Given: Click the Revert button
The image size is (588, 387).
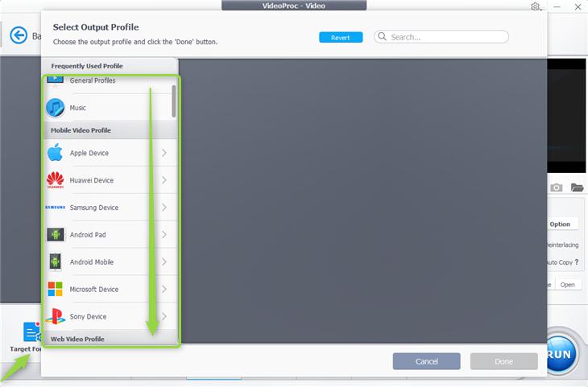Looking at the screenshot, I should pos(341,38).
